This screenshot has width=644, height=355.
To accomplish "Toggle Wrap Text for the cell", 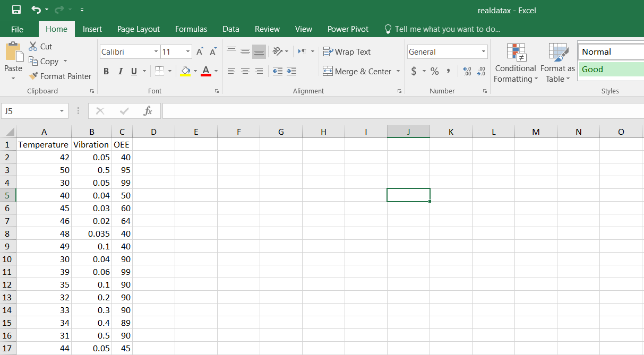I will (347, 52).
